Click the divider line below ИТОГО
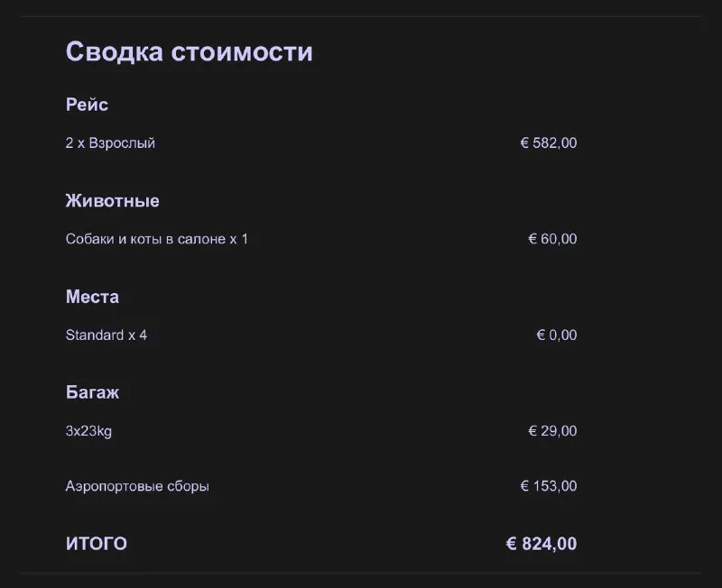 click(361, 573)
